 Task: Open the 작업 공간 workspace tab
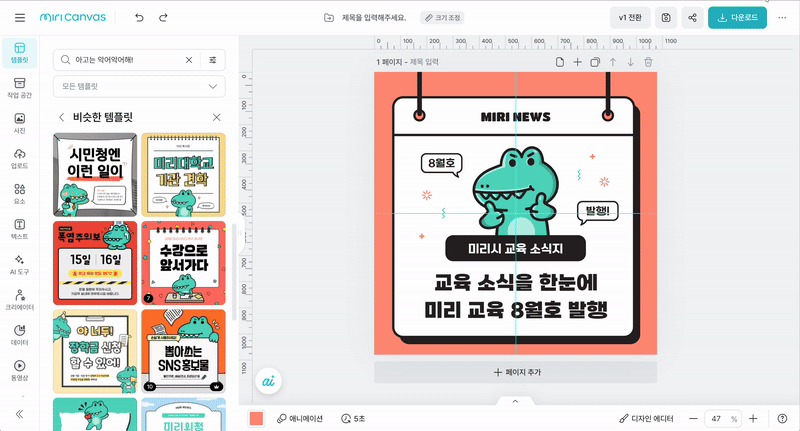[19, 88]
